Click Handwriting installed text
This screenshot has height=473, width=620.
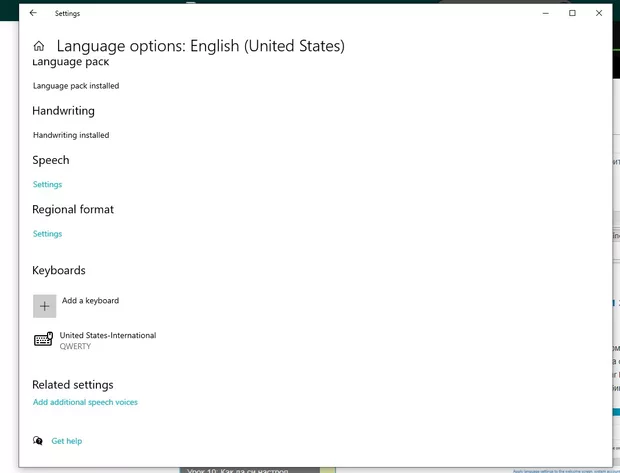tap(71, 135)
